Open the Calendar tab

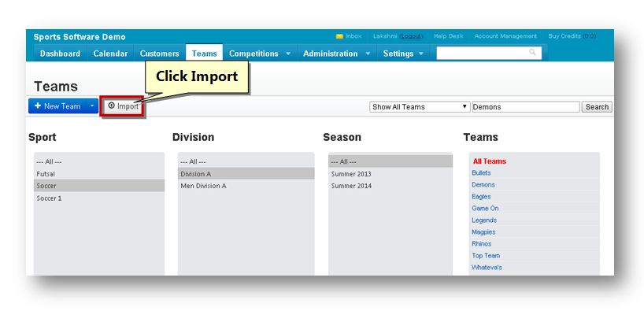[110, 54]
